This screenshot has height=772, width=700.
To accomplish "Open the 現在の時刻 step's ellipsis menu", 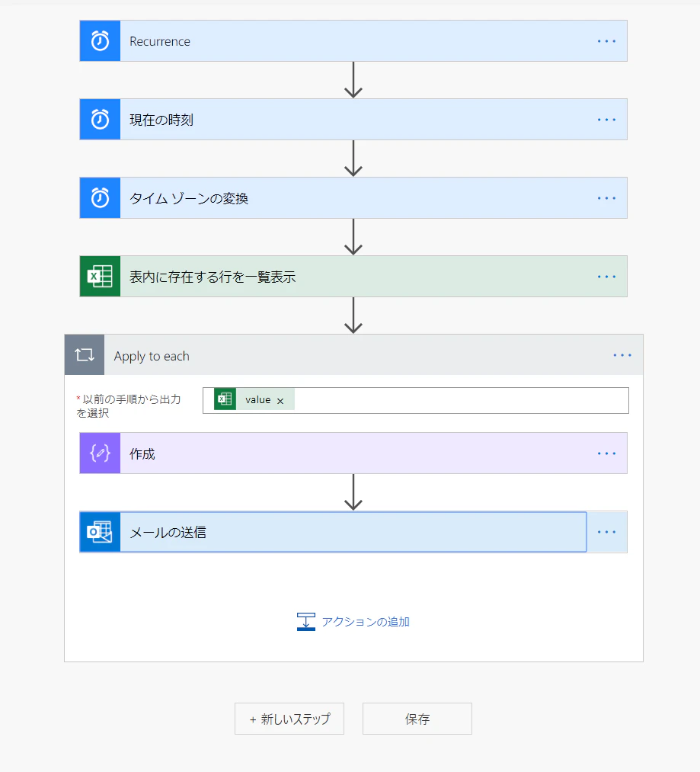I will [x=606, y=120].
